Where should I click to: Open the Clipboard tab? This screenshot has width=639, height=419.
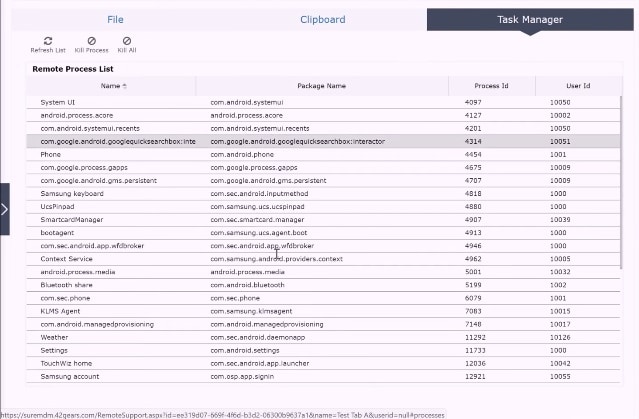coord(322,19)
